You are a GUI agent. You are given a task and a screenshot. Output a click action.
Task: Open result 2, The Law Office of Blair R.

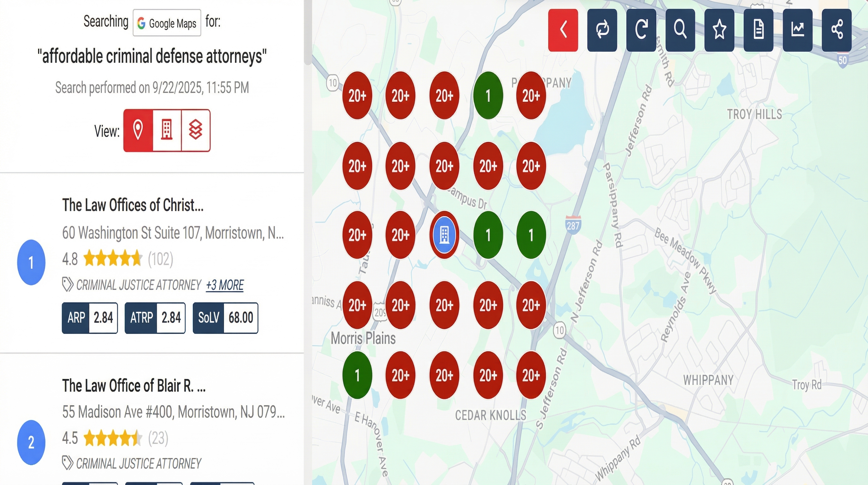[x=134, y=386]
